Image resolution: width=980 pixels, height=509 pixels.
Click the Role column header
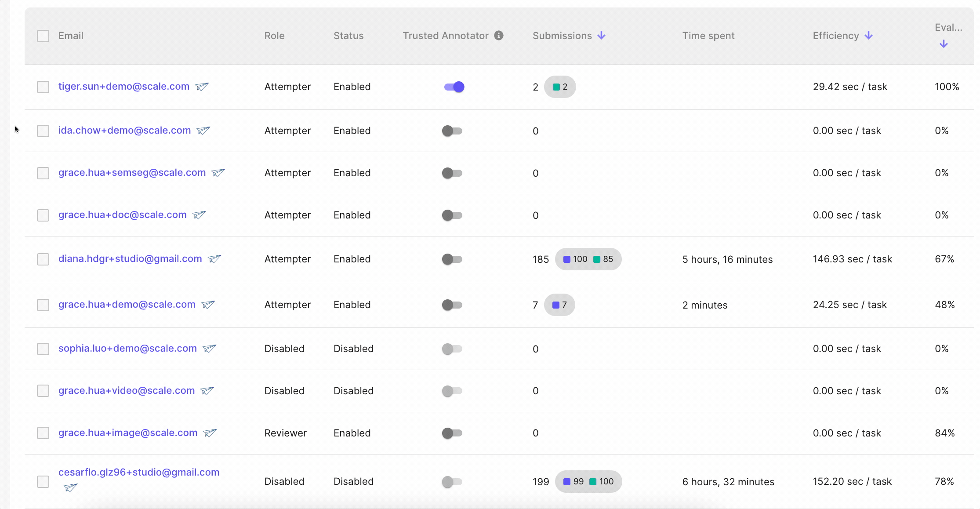point(274,36)
